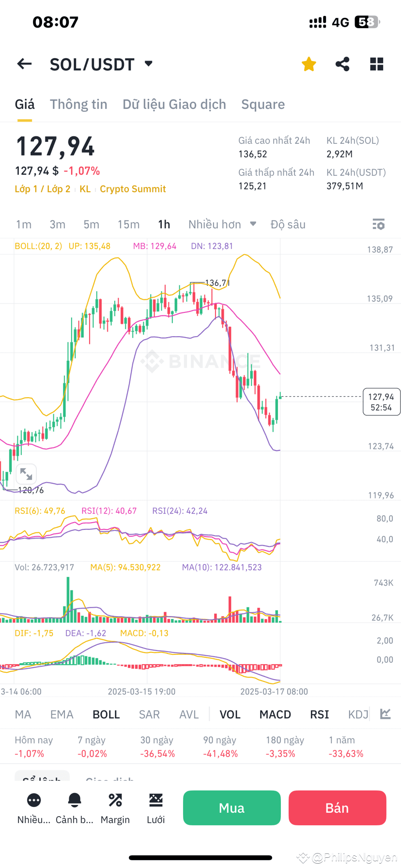401x868 pixels.
Task: Select the chart indicator icon next to KDJ
Action: point(385,713)
